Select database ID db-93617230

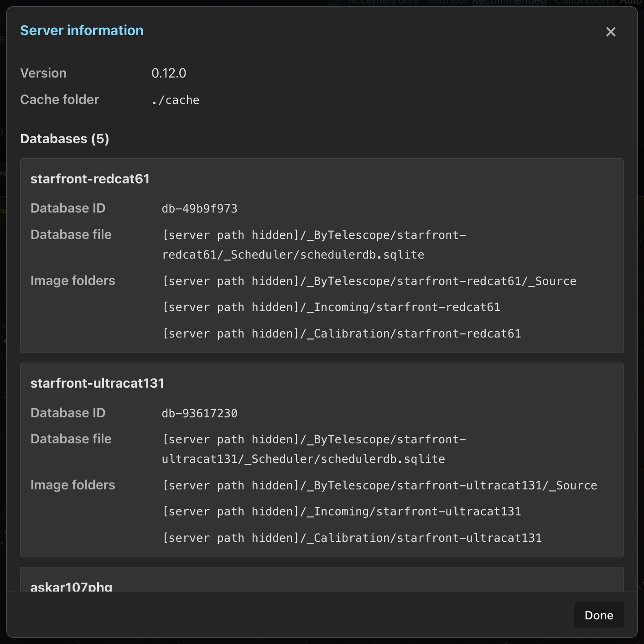pos(200,413)
